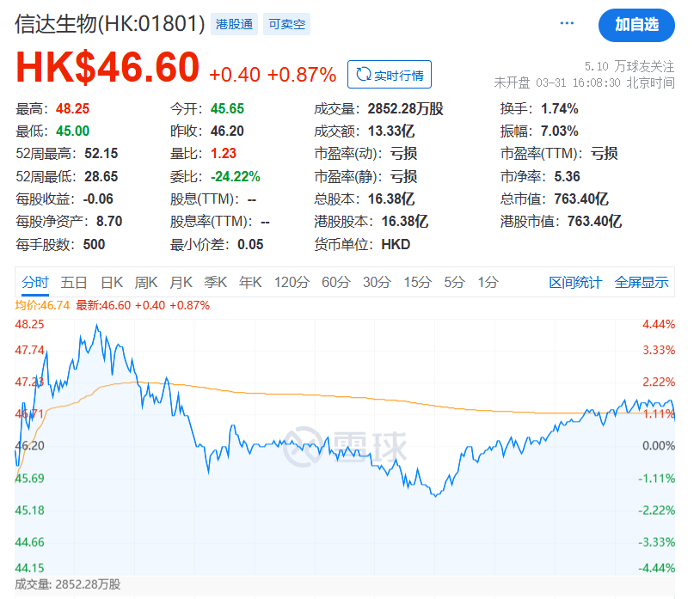Click the 44.15 chart axis label

(29, 568)
